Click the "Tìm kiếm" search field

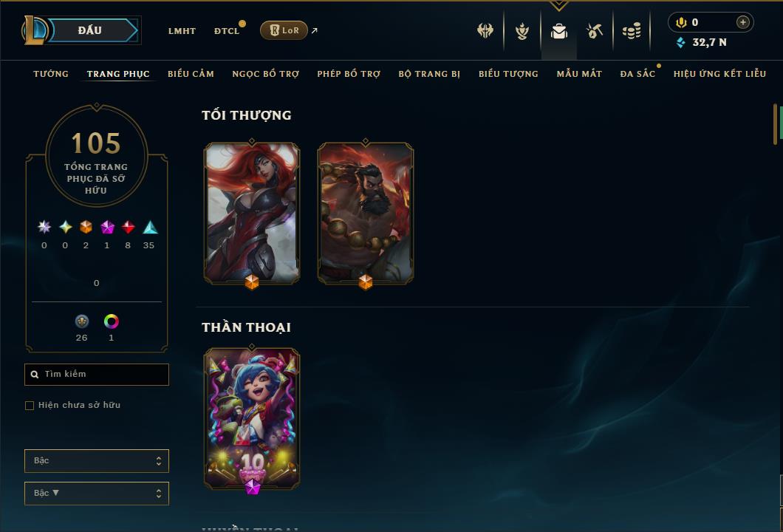(x=97, y=374)
